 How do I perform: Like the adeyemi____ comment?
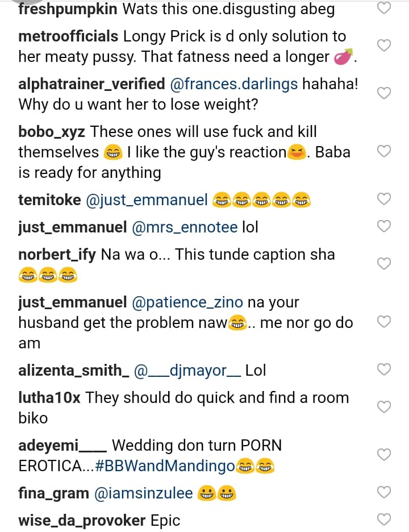(385, 455)
